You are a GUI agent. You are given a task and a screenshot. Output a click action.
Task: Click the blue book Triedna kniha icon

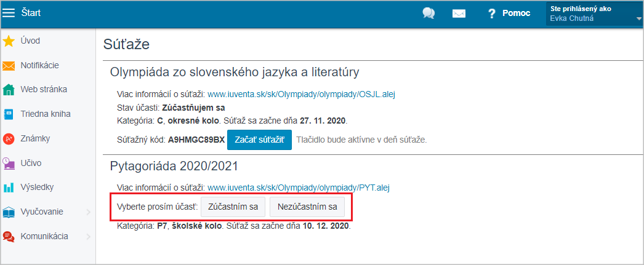click(9, 114)
